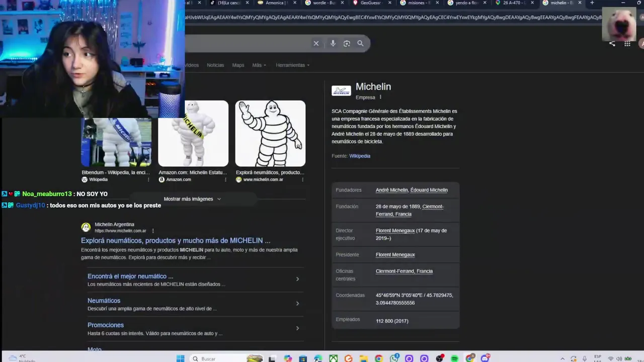Open the Xbox app in taskbar
The width and height of the screenshot is (644, 362).
coord(333,358)
